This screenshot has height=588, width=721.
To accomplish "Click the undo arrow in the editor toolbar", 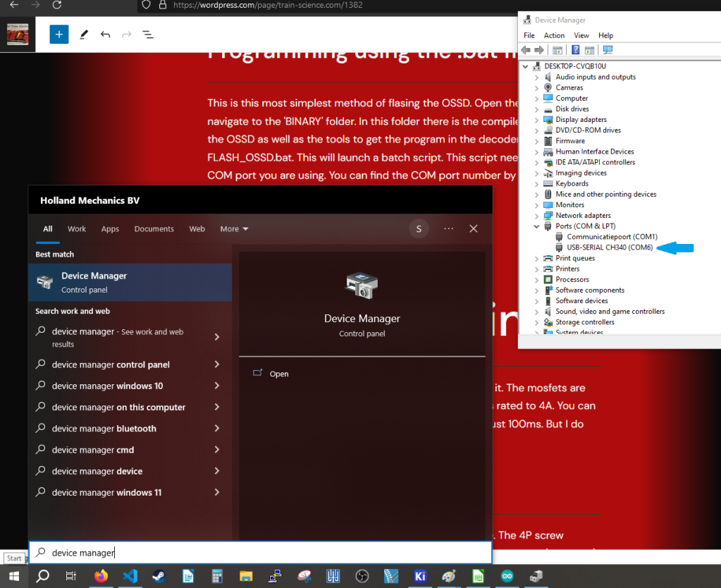I will [x=104, y=34].
